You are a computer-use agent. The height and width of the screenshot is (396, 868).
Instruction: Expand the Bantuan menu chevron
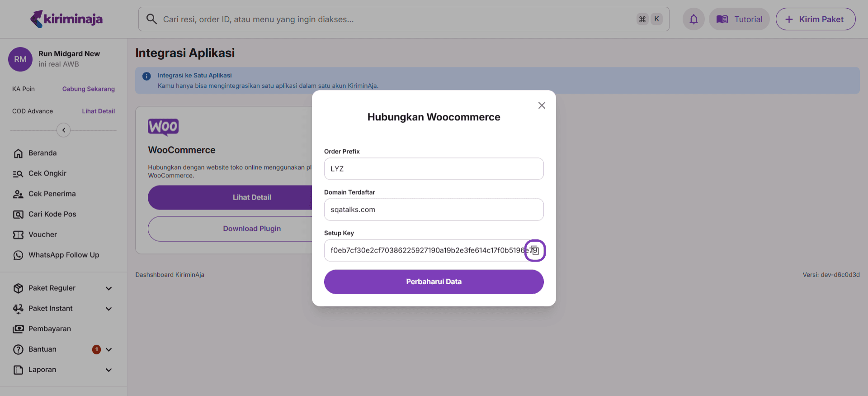coord(108,349)
